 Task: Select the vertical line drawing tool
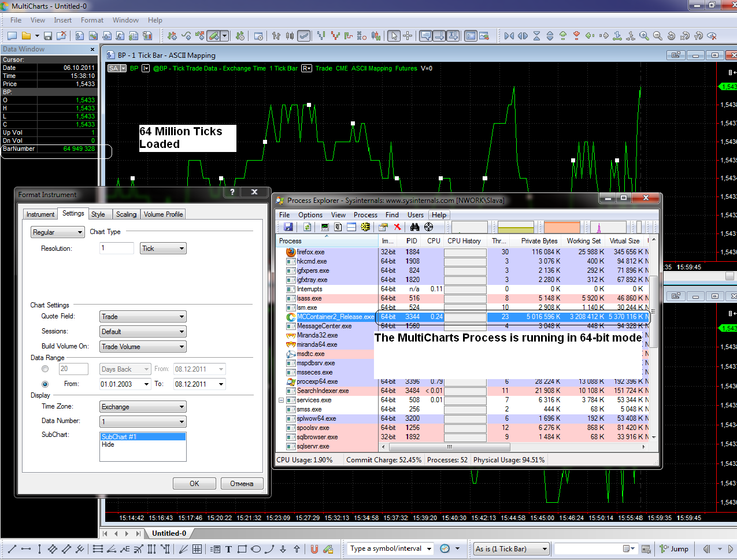pos(39,549)
